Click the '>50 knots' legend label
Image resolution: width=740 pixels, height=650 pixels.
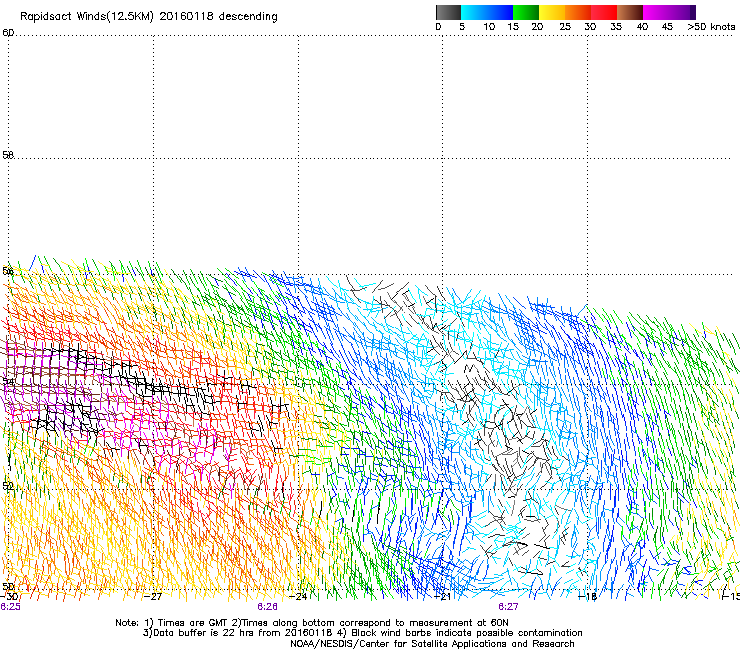[x=711, y=27]
